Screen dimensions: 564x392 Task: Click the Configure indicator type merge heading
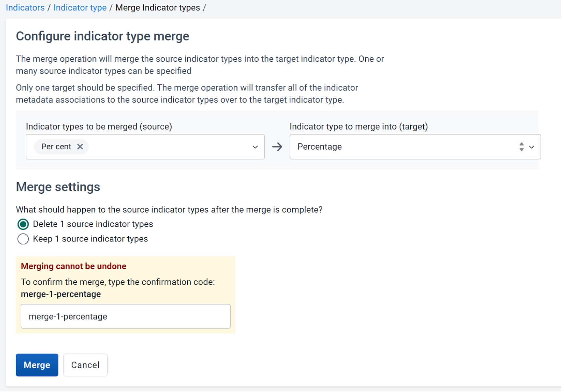(x=103, y=36)
